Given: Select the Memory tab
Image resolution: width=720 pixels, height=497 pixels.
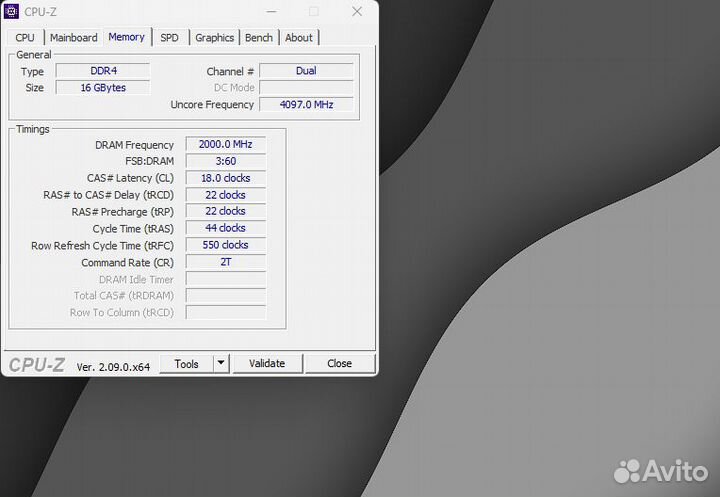Looking at the screenshot, I should 126,37.
